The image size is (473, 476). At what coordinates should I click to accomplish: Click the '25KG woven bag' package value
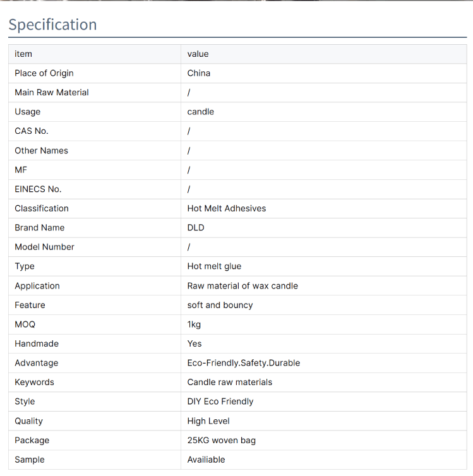(x=222, y=440)
